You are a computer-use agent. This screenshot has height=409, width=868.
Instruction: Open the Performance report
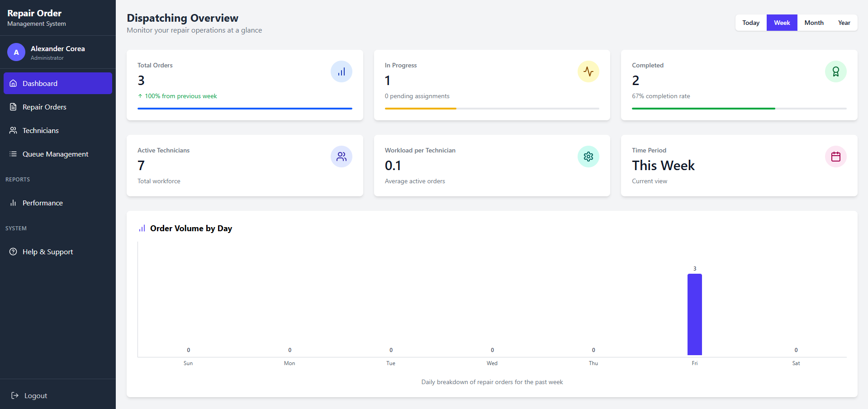coord(58,203)
